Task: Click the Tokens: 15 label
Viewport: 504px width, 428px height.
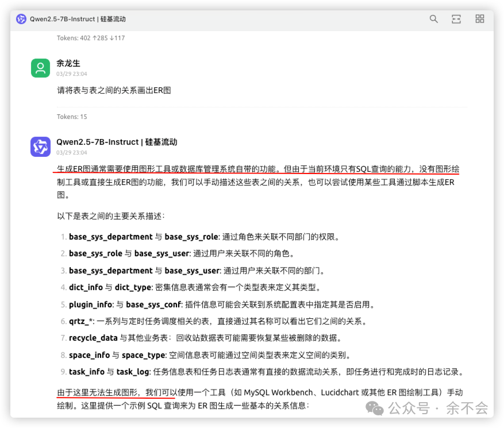Action: (72, 117)
